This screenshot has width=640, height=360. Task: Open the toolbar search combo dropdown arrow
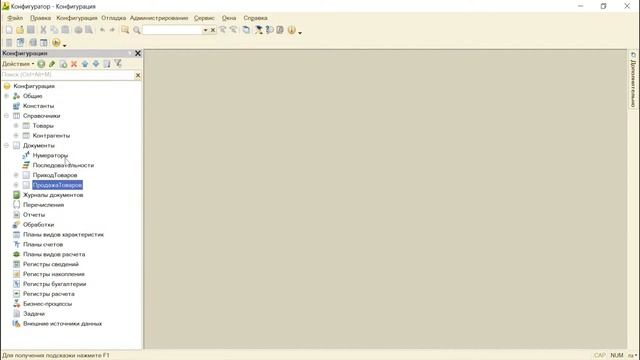pos(205,30)
